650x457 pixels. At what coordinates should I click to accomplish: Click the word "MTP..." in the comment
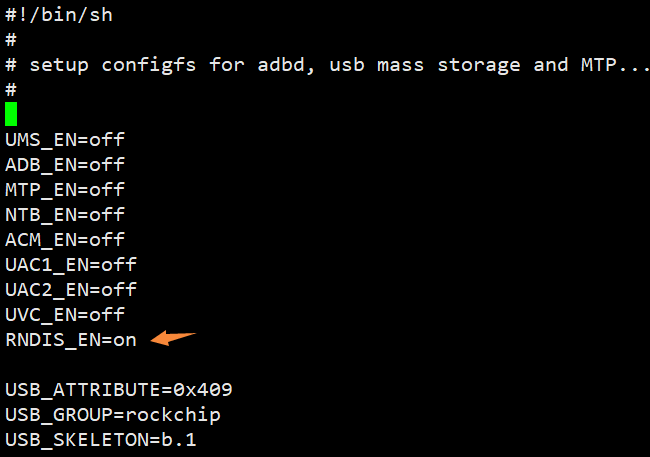pyautogui.click(x=614, y=65)
